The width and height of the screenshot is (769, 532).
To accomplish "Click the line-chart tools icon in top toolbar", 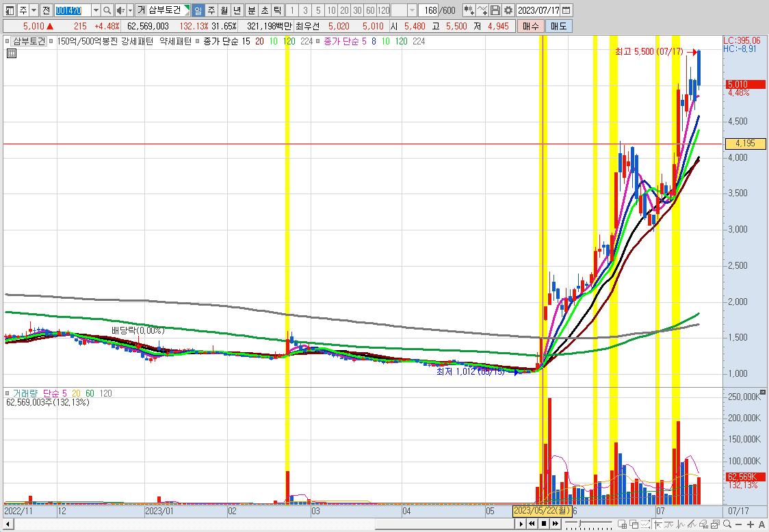I will click(x=482, y=10).
